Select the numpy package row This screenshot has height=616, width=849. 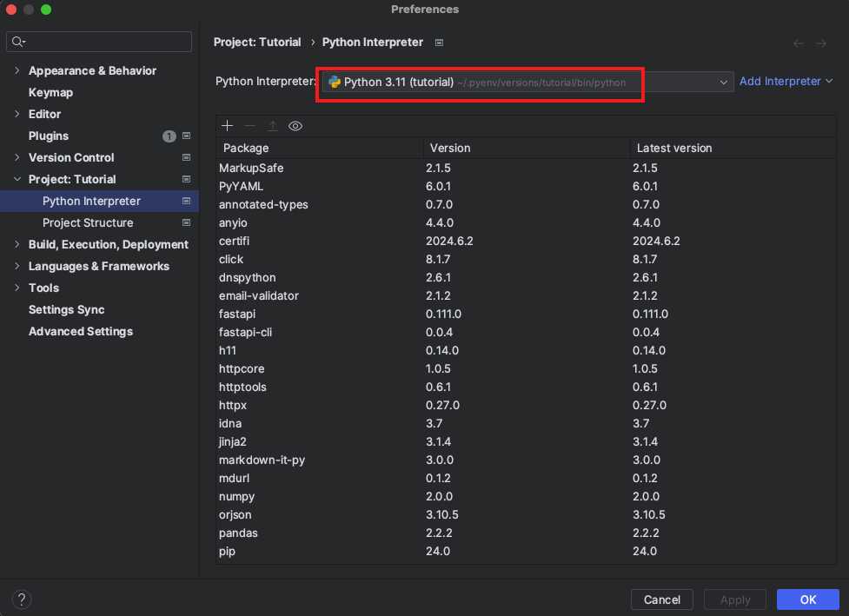pyautogui.click(x=527, y=496)
